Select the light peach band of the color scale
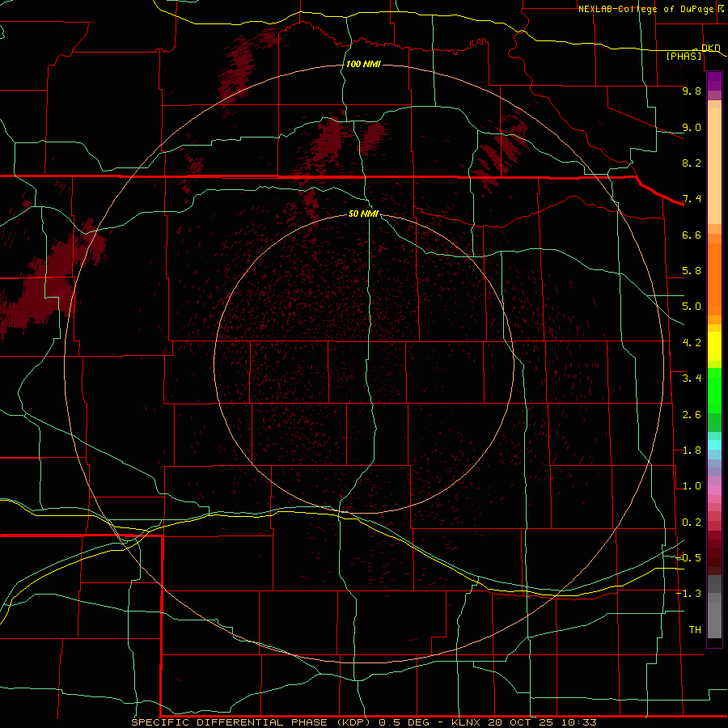728x728 pixels. pyautogui.click(x=714, y=166)
